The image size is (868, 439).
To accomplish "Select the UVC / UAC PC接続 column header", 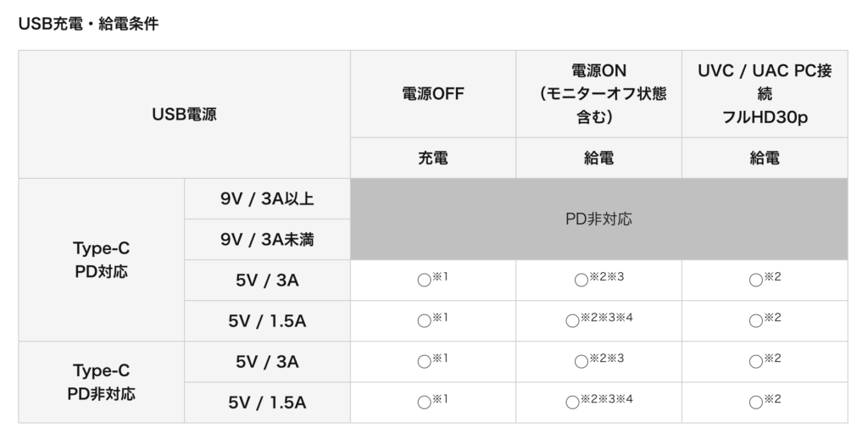I will [764, 94].
